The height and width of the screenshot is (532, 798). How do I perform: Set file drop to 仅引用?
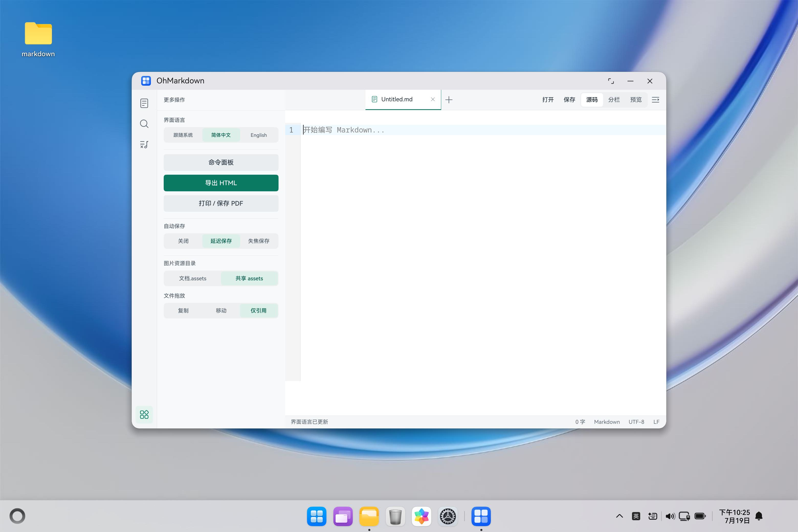pyautogui.click(x=259, y=311)
